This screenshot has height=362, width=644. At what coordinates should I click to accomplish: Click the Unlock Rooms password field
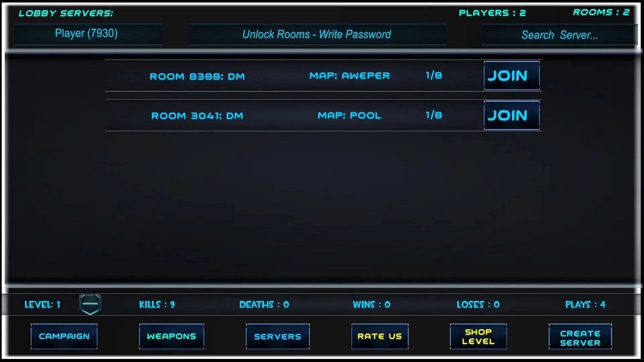[317, 34]
